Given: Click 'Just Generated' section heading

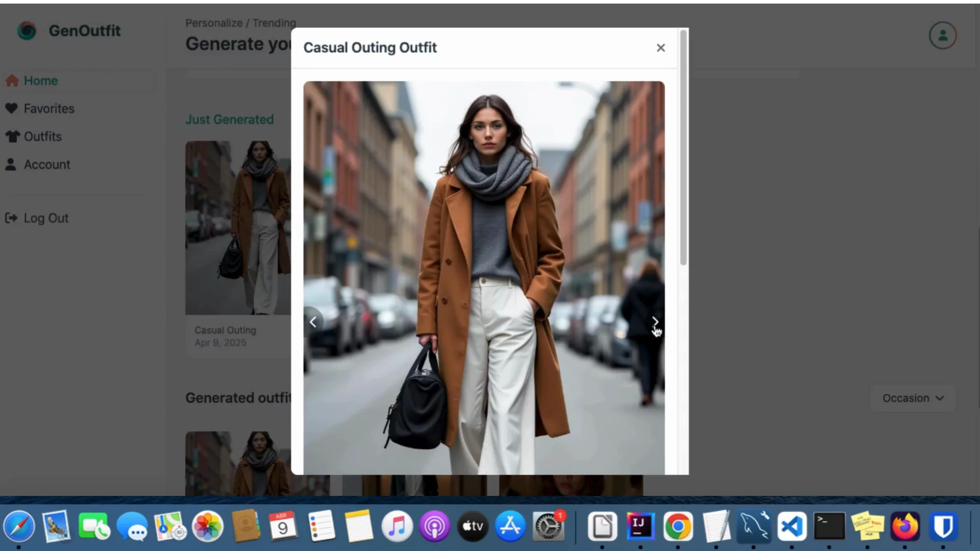Looking at the screenshot, I should tap(229, 119).
